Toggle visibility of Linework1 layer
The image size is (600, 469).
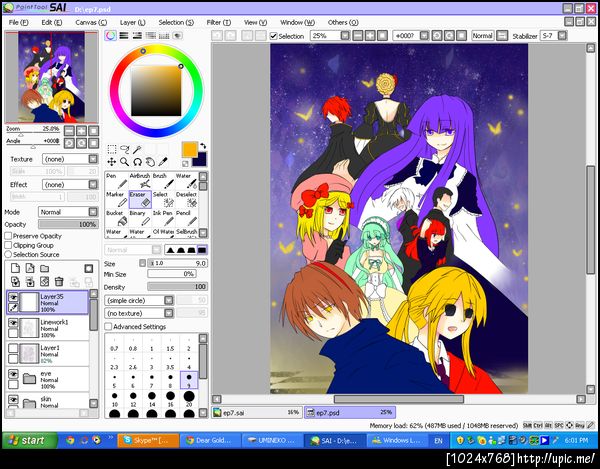(x=13, y=322)
